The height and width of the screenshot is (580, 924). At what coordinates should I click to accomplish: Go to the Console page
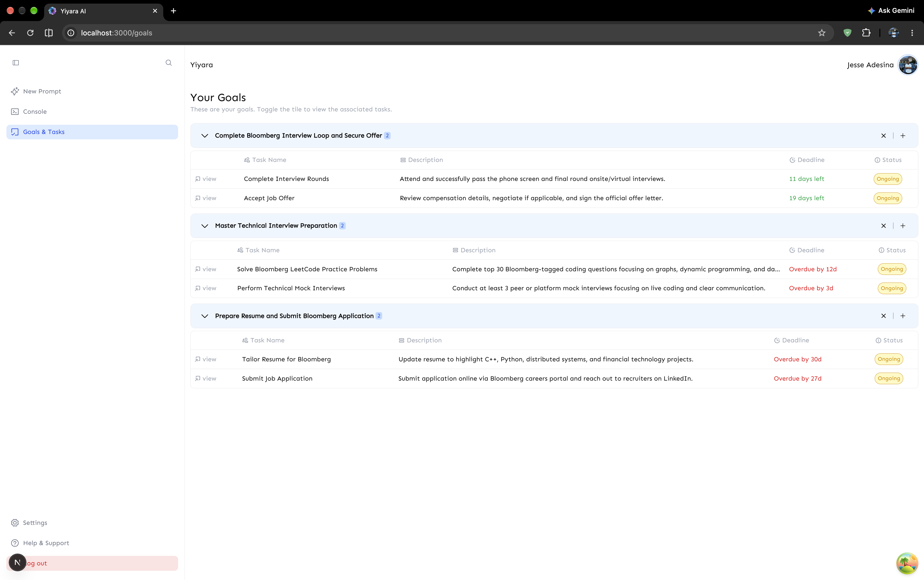click(x=92, y=112)
